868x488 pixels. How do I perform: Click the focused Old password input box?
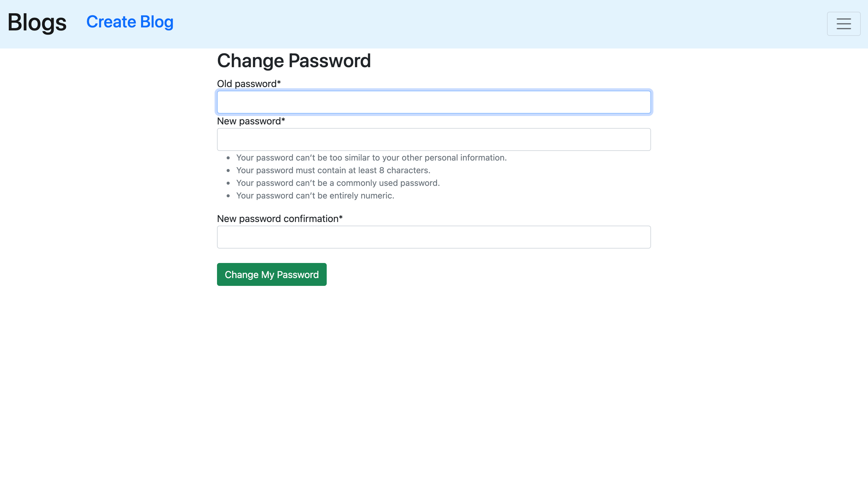click(433, 102)
